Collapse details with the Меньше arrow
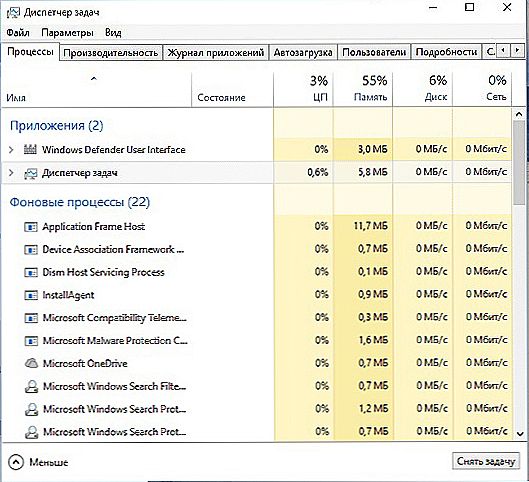This screenshot has height=482, width=529. pos(16,462)
